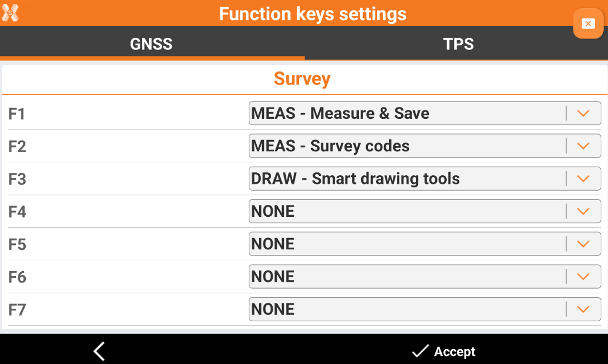Expand the F2 function key dropdown
Screen dimensions: 608x364
click(583, 146)
